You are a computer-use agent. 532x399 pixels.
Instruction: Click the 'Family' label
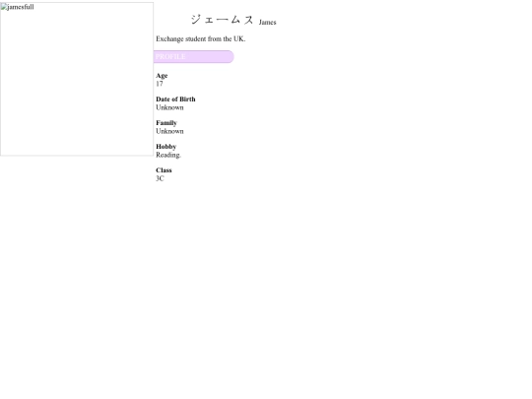point(166,123)
